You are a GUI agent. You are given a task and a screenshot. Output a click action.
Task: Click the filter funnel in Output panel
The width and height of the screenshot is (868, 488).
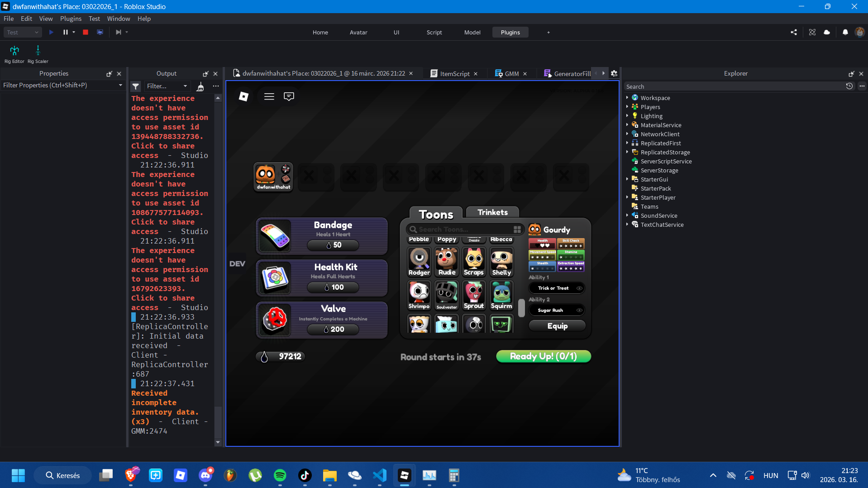pos(135,86)
